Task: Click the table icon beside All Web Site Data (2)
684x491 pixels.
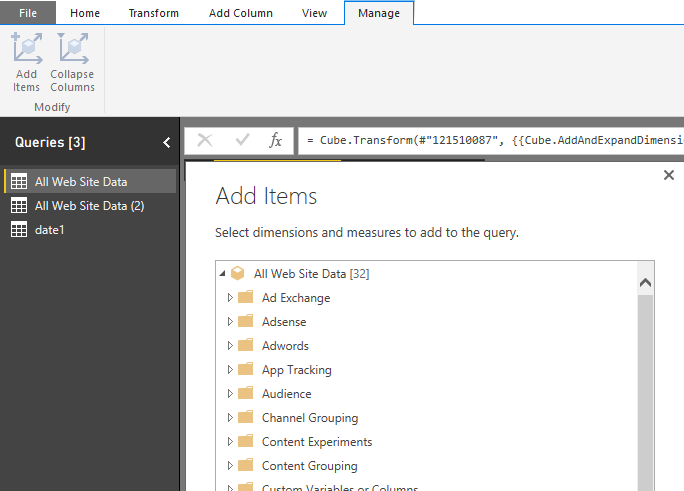Action: tap(19, 205)
